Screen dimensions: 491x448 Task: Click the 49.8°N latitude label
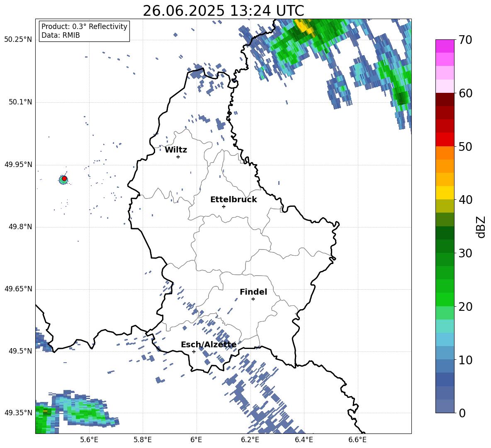coord(21,227)
